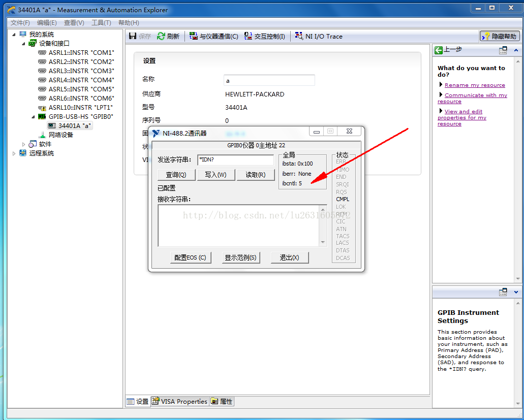524x420 pixels.
Task: Open the Edit (编辑) menu
Action: point(47,23)
